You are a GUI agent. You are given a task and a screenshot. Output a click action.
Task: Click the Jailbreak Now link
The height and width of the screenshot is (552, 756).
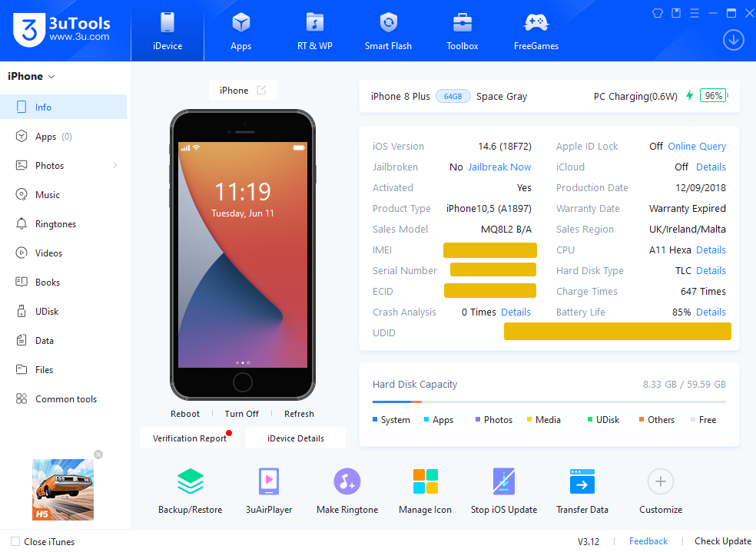tap(499, 167)
